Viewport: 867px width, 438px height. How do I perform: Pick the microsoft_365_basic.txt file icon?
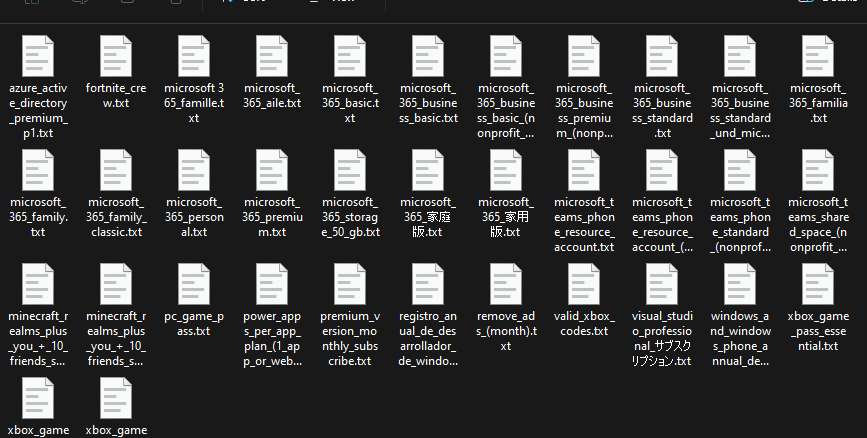350,56
